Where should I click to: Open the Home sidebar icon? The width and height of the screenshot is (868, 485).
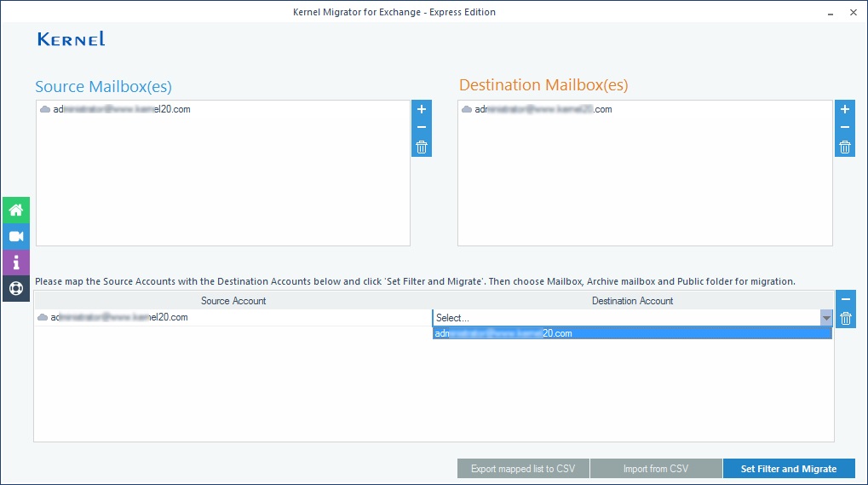pos(15,210)
